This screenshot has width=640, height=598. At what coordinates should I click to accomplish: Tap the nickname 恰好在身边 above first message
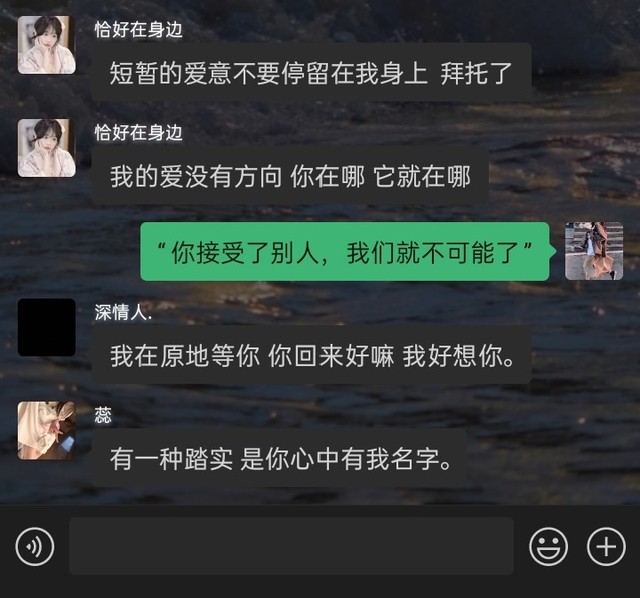[x=138, y=29]
